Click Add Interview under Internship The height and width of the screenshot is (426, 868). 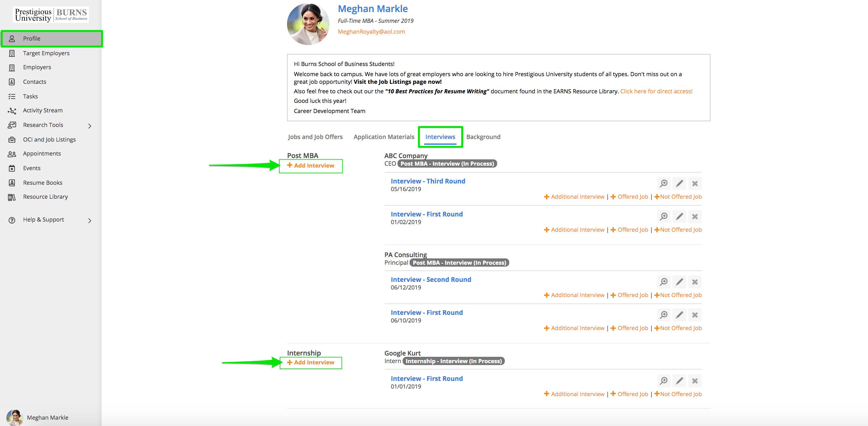pos(311,362)
